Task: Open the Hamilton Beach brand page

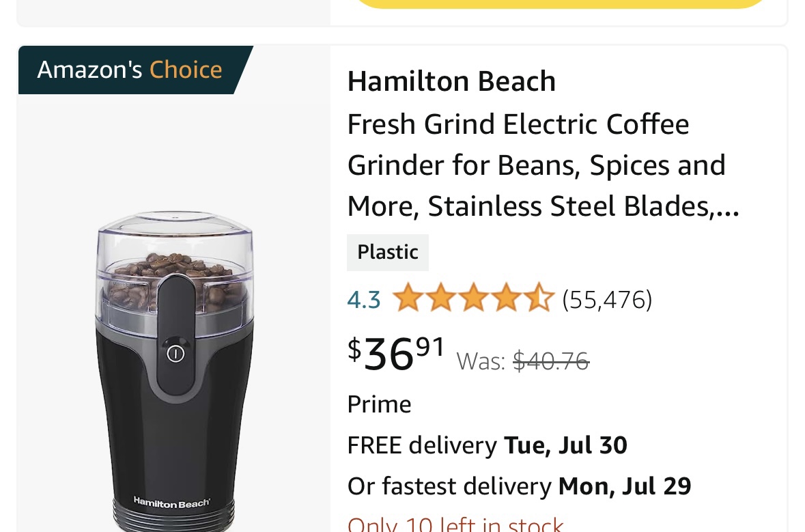Action: pos(451,81)
